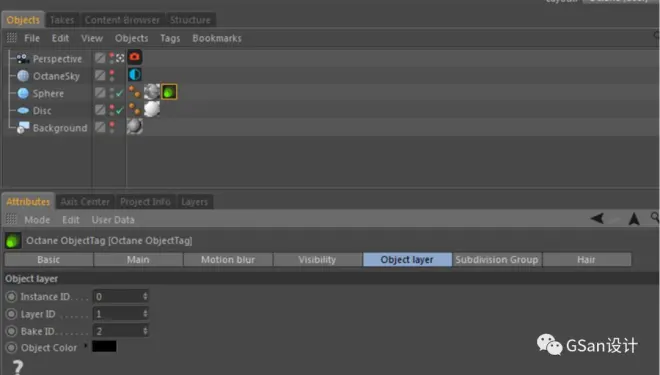Open the Bookmarks menu
Screen dimensions: 660x375
tap(217, 38)
